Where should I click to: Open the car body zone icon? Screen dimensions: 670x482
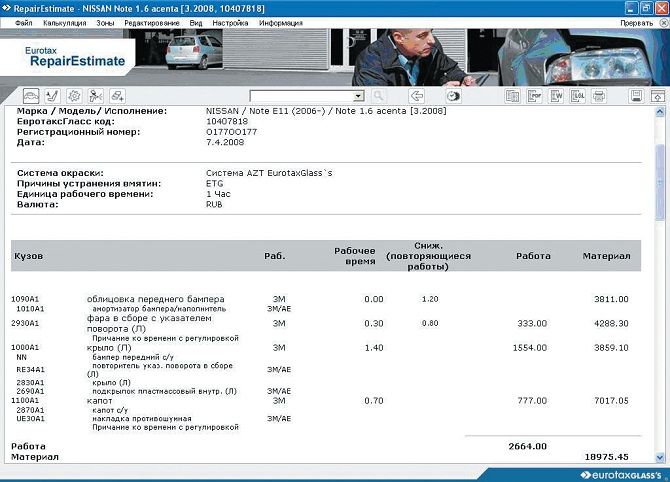[31, 96]
